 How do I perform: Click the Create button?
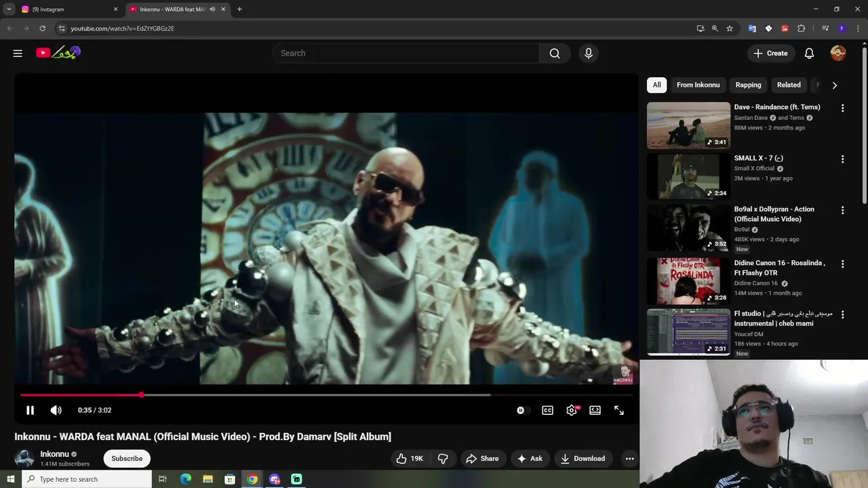(770, 53)
